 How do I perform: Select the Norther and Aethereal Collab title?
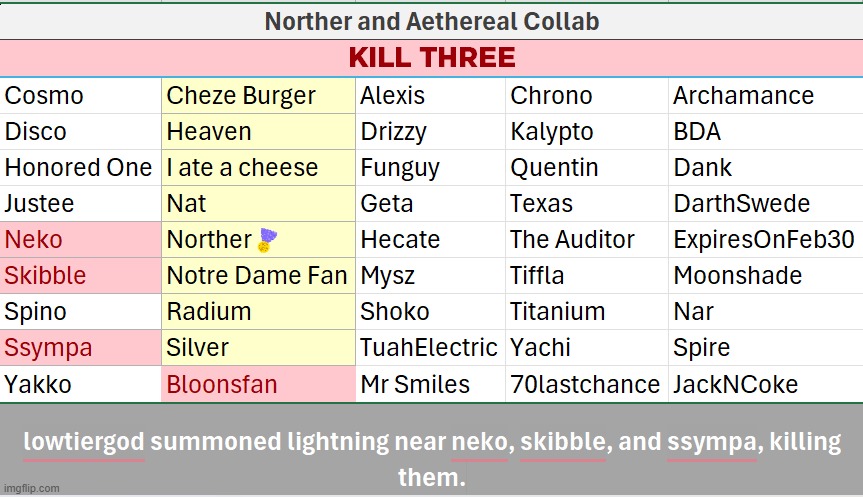pyautogui.click(x=431, y=20)
